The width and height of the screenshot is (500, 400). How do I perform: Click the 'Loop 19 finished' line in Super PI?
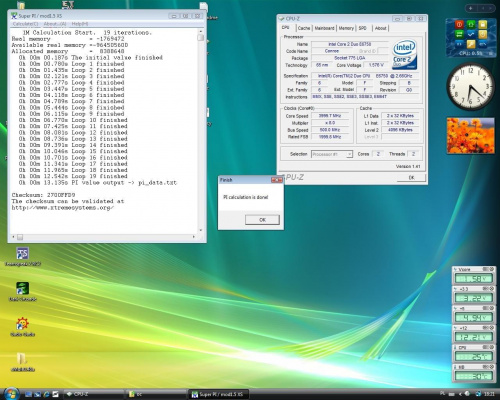click(x=73, y=176)
